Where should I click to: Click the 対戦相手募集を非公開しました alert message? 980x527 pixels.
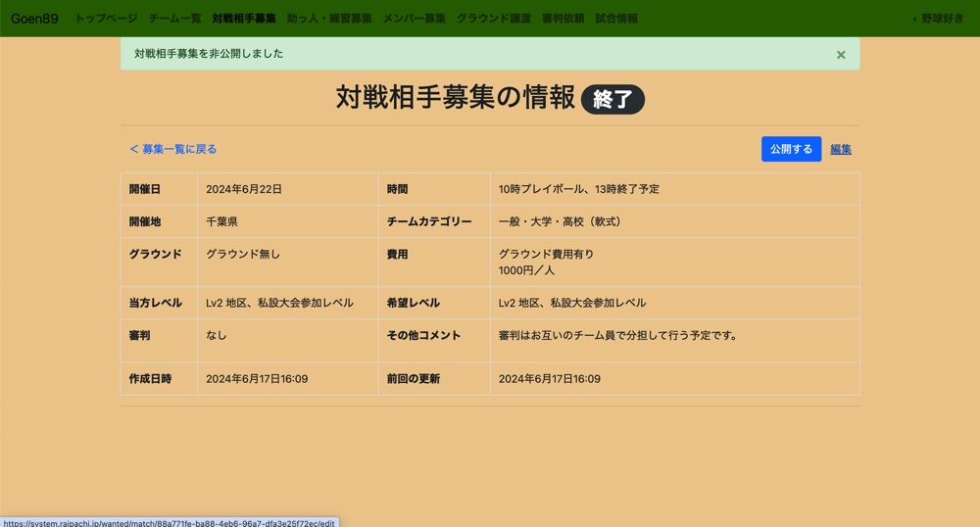click(209, 54)
